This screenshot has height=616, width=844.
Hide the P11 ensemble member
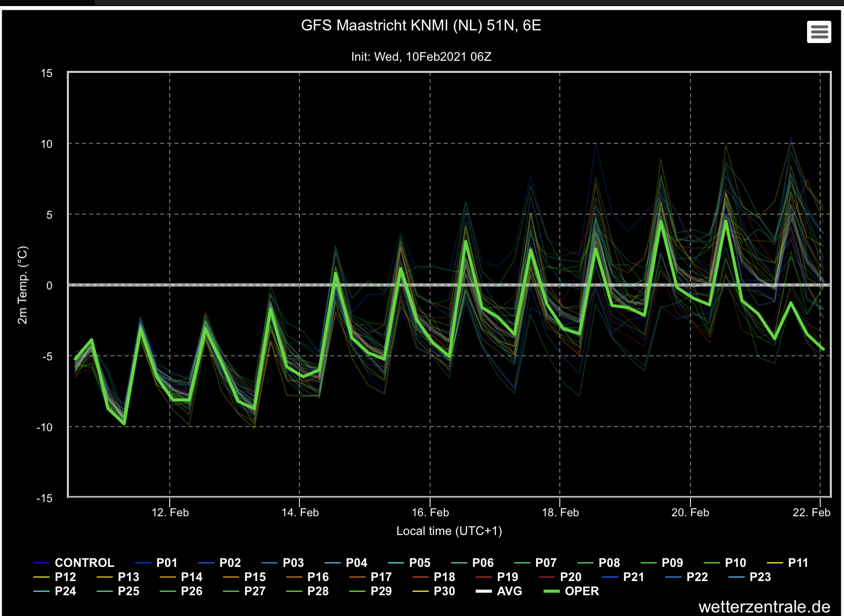[788, 563]
